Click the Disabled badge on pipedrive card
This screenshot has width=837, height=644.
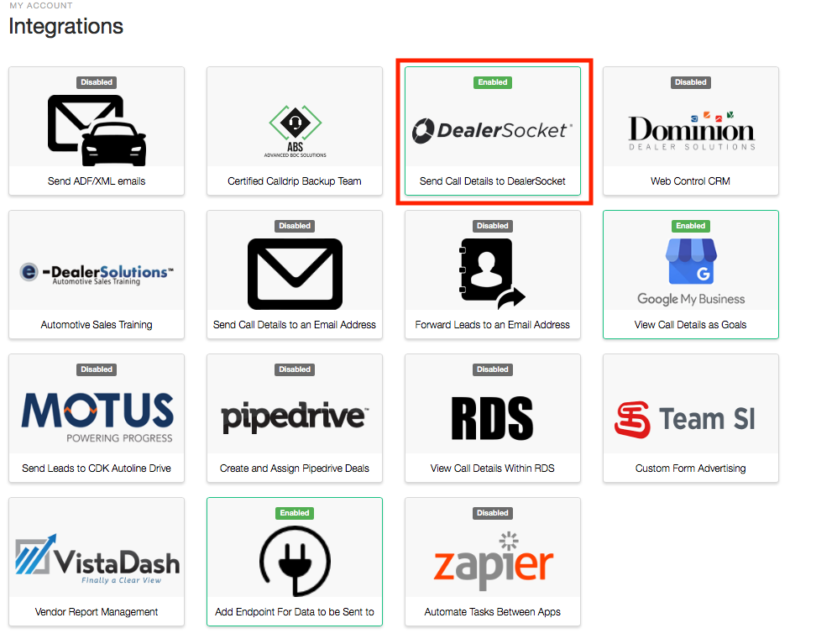[295, 369]
